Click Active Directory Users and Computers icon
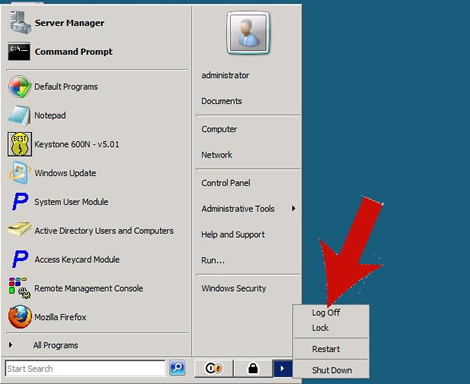 [19, 229]
